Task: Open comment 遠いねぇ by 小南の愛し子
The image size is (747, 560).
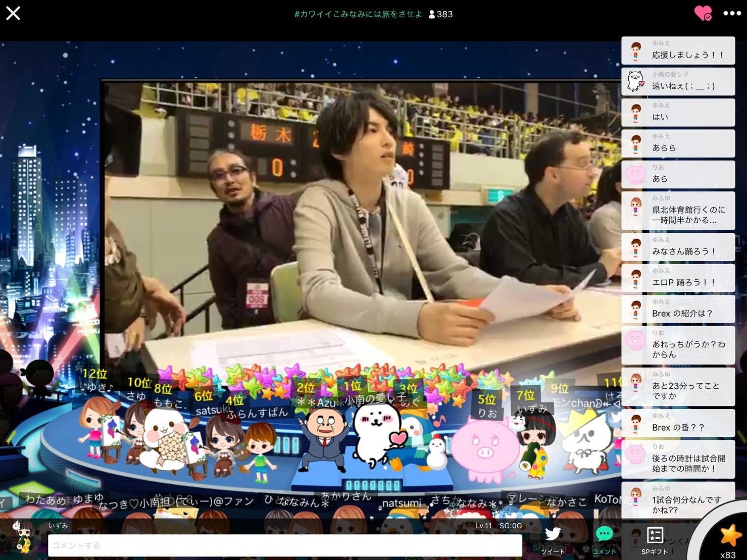Action: click(678, 81)
